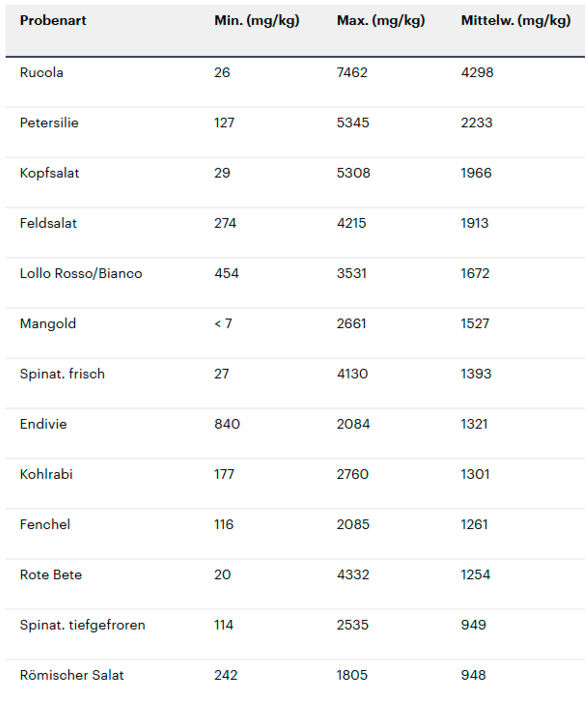
Task: Select the Petersilie mean value 2233
Action: pos(477,123)
